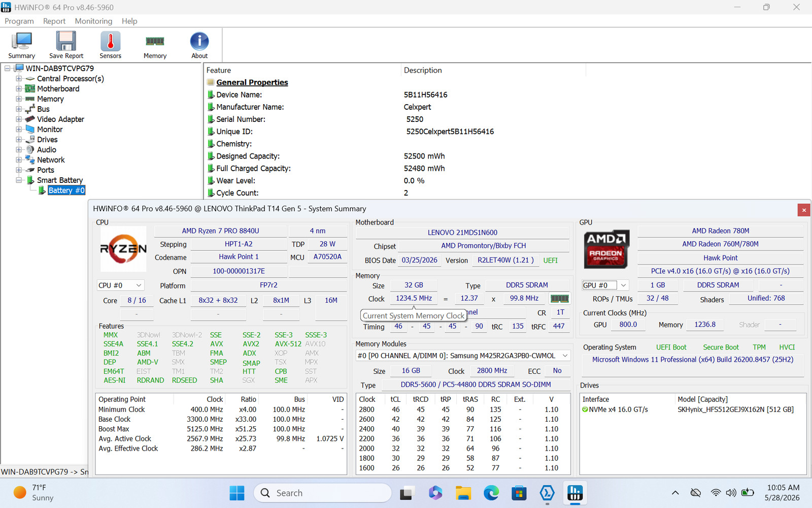Click the Microsoft Windows 11 Professional text
The height and width of the screenshot is (508, 812).
(x=693, y=360)
